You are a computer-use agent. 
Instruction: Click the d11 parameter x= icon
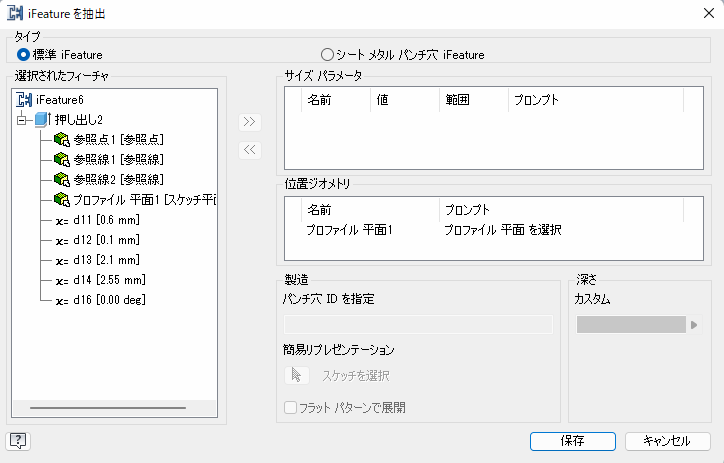(62, 221)
